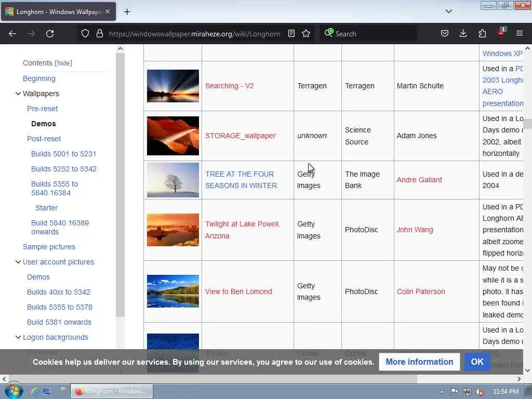Open Action Center flag tray icon

454,392
